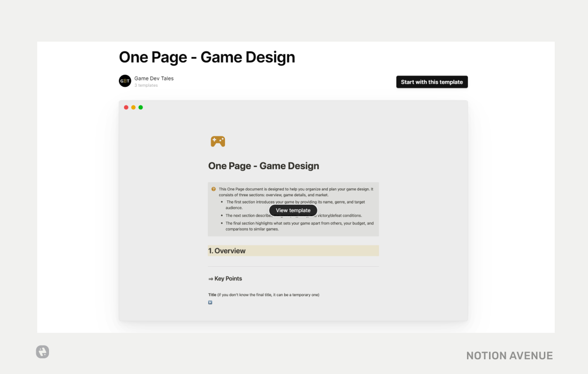Screen dimensions: 588x374
Task: Click the game controller page icon
Action: click(x=218, y=141)
